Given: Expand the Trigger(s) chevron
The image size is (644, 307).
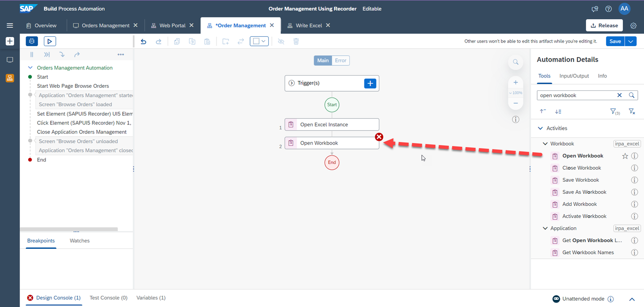Looking at the screenshot, I should tap(292, 83).
